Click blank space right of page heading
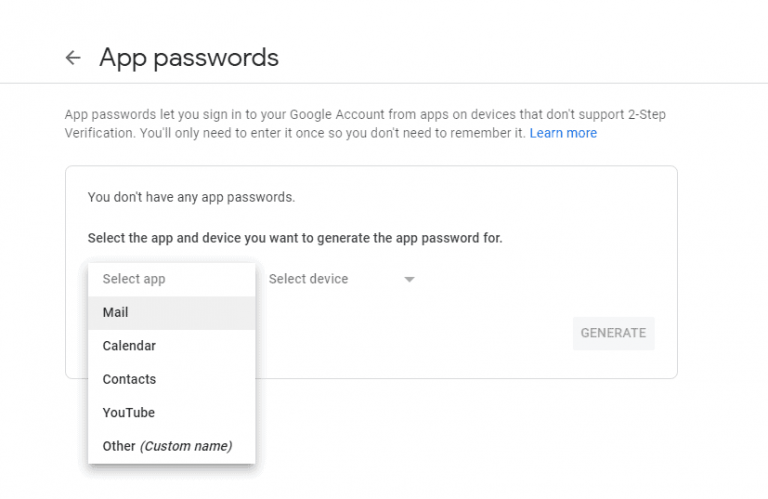This screenshot has height=499, width=768. coord(520,58)
